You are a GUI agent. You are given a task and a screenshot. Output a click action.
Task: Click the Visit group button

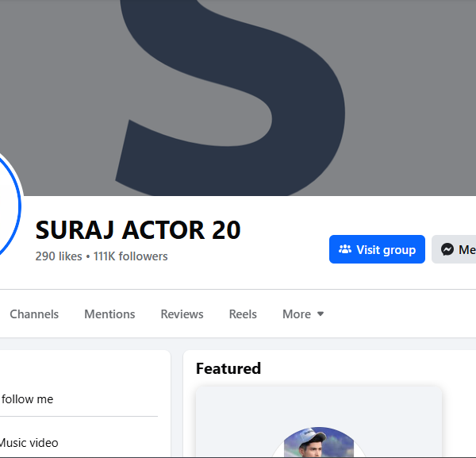click(x=377, y=249)
